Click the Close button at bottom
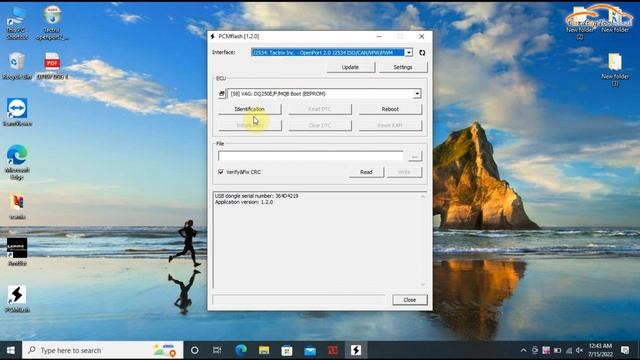This screenshot has height=360, width=640. tap(409, 300)
